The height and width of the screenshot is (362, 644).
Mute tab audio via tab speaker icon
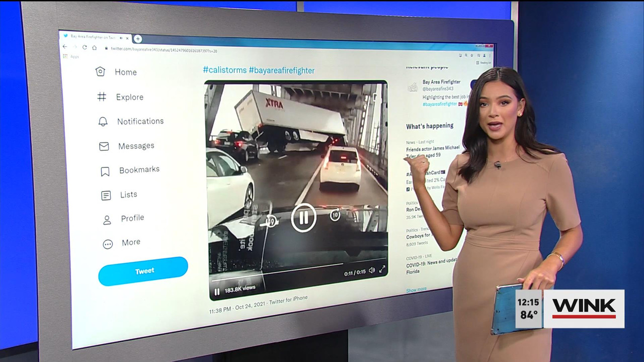tap(121, 38)
